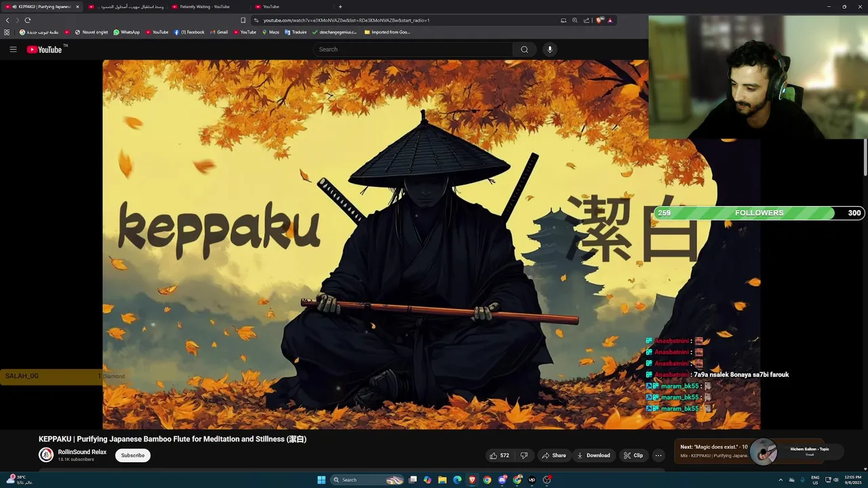
Task: Open the clock and date panel
Action: coord(853,480)
